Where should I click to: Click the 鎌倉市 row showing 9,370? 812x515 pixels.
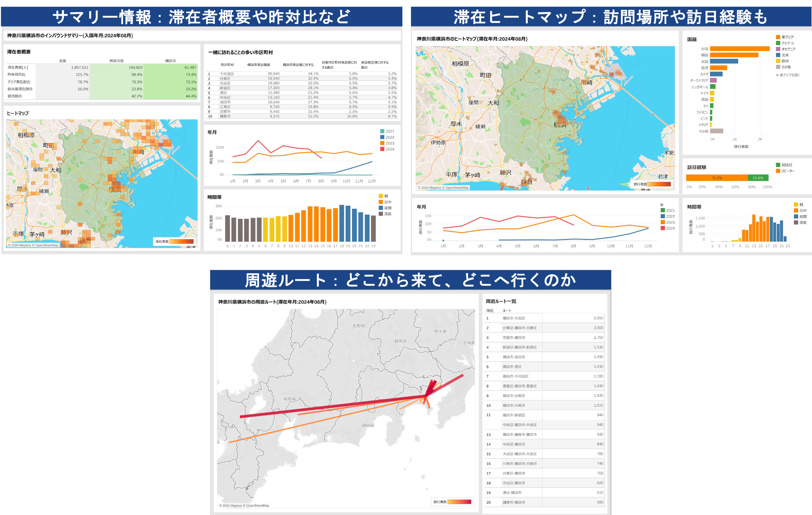tap(302, 116)
